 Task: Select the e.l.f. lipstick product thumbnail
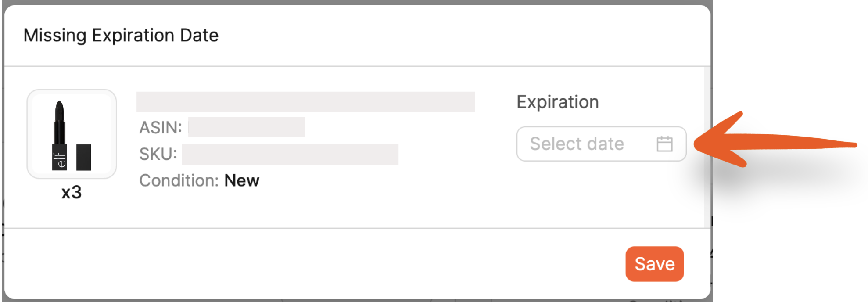point(72,134)
